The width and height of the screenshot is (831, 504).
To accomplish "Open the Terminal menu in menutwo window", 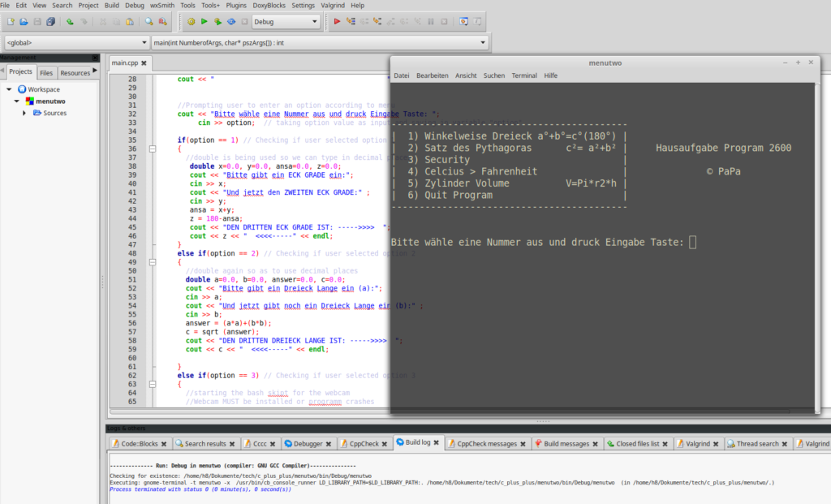I will point(523,75).
